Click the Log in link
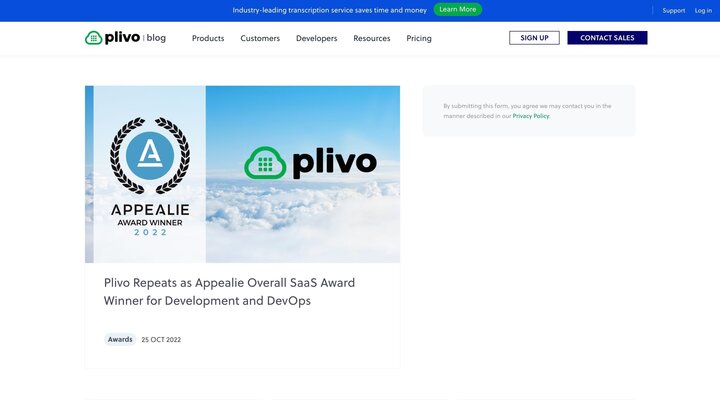The height and width of the screenshot is (400, 720). [x=703, y=10]
